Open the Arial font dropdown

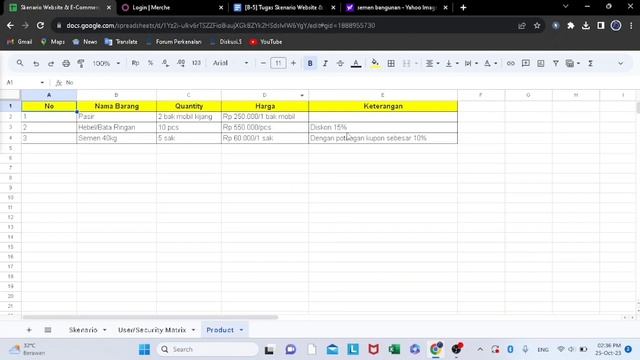(231, 63)
